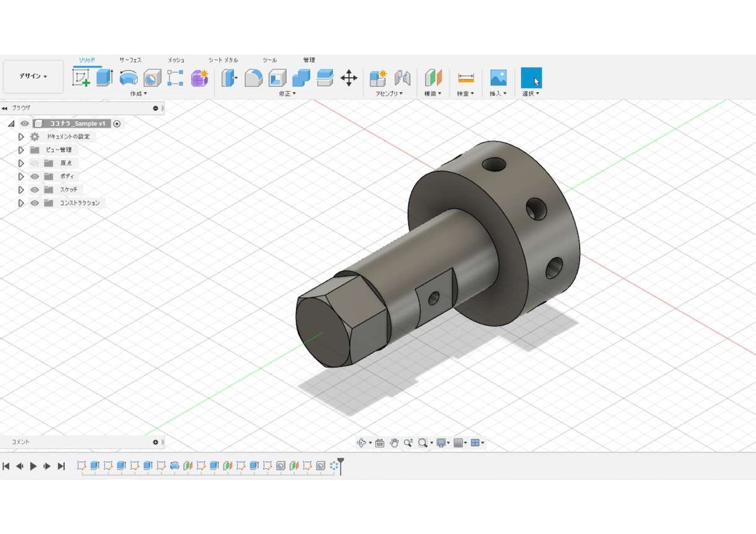This screenshot has width=756, height=534.
Task: Show the hidden 原点 folder
Action: click(x=35, y=163)
